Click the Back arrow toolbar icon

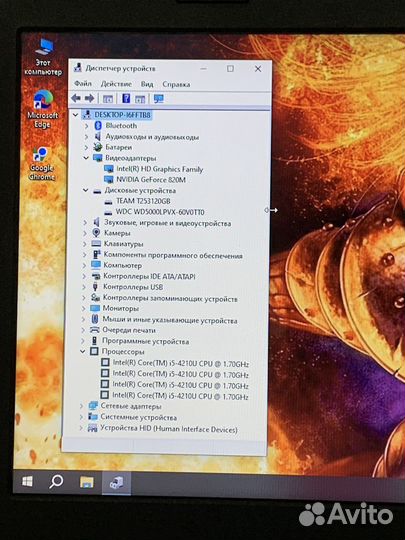click(76, 98)
